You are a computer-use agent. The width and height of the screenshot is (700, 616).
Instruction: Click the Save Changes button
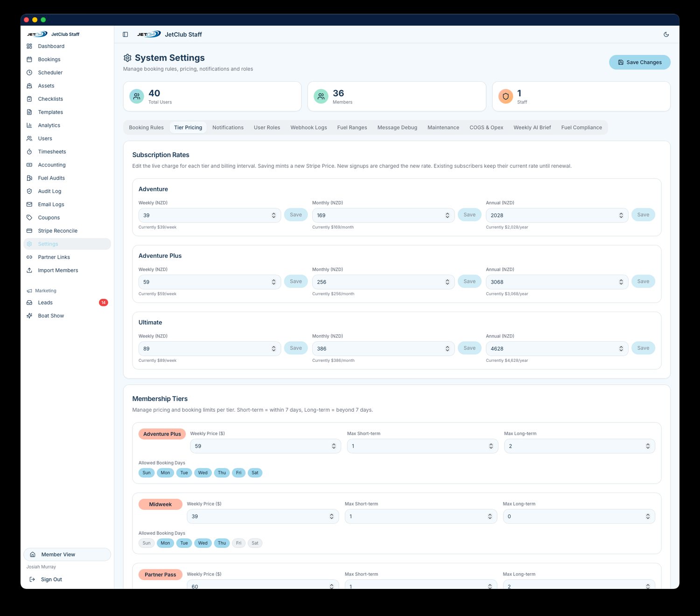[x=640, y=62]
